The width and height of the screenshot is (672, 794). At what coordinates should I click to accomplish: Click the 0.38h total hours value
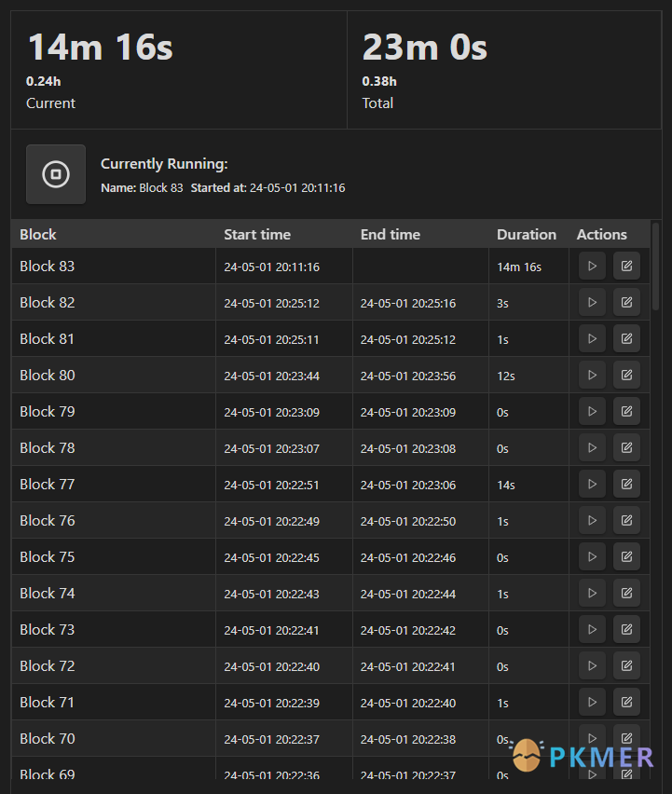click(x=379, y=81)
